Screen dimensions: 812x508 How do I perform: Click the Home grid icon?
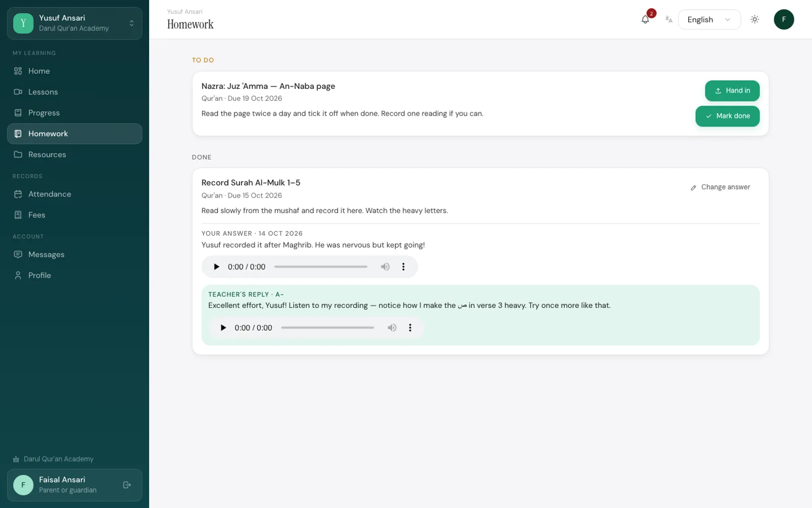point(18,71)
